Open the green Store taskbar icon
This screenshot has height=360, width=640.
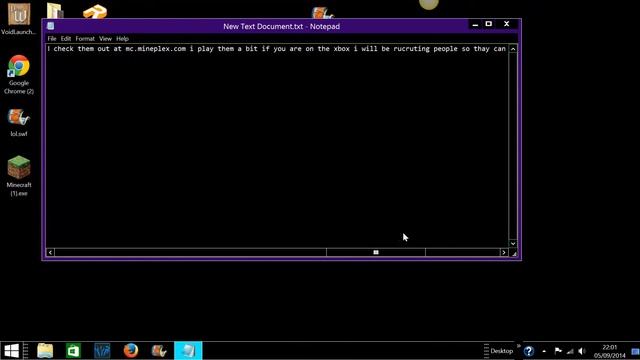[73, 351]
